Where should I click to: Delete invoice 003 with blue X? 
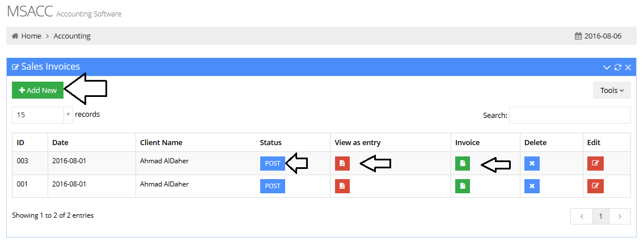coord(532,163)
